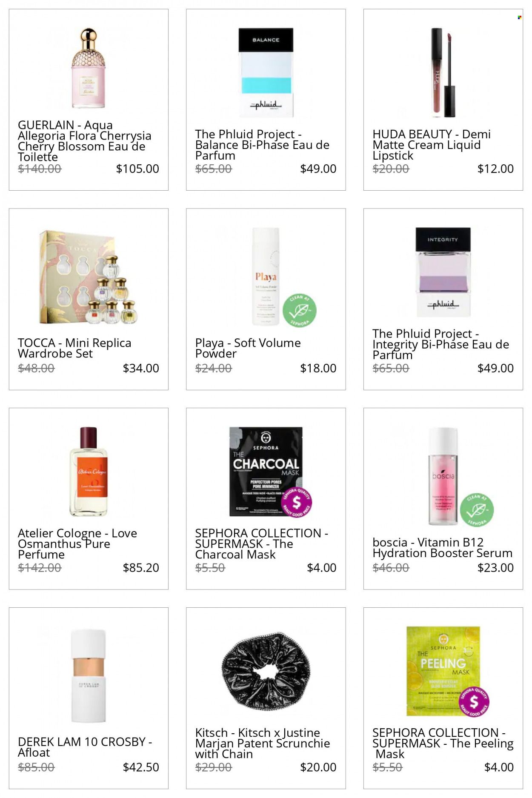Open the Phluid Project Balance bottle image
The image size is (532, 798).
point(266,73)
